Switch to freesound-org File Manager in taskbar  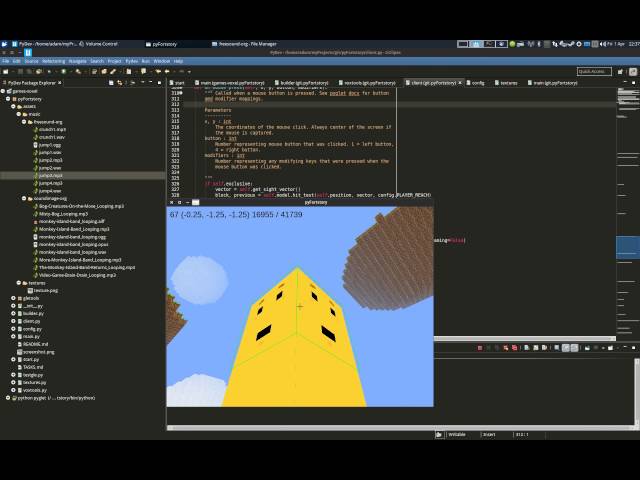pos(244,44)
